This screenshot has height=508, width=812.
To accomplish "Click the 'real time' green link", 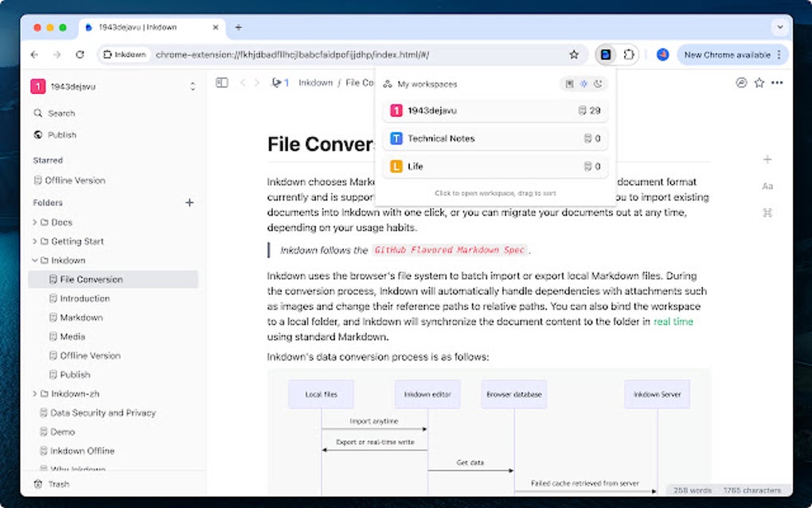I will [x=673, y=322].
